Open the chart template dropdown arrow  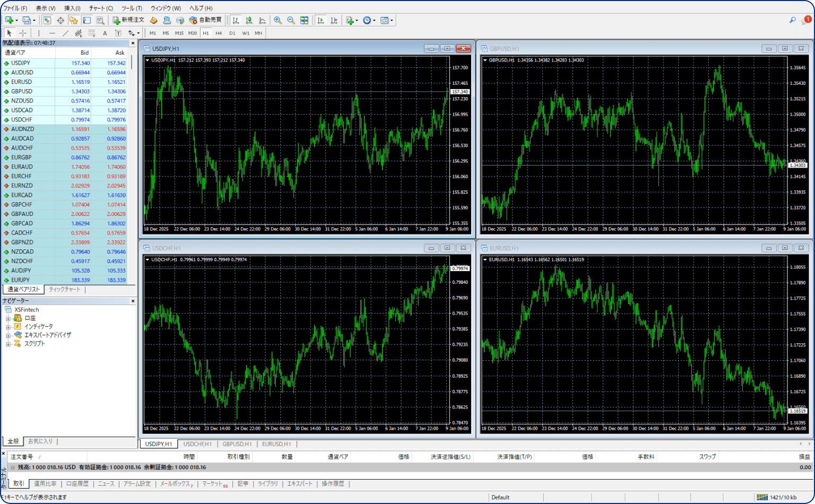(x=392, y=20)
